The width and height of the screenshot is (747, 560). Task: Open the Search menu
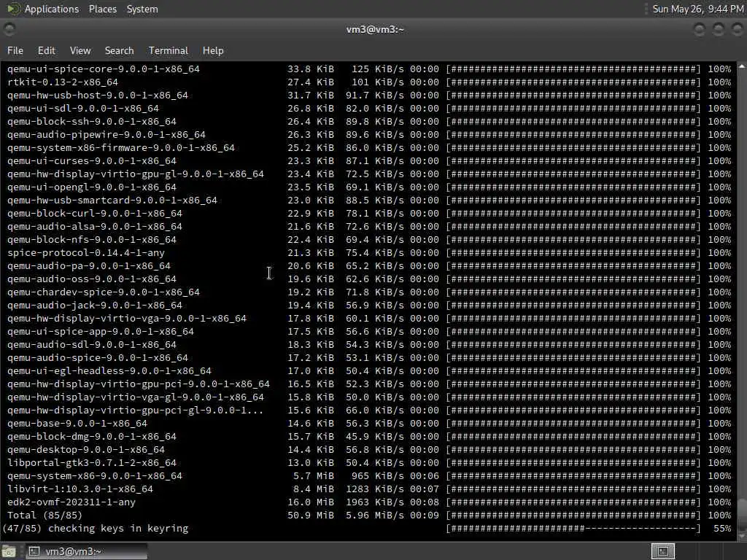pyautogui.click(x=119, y=50)
